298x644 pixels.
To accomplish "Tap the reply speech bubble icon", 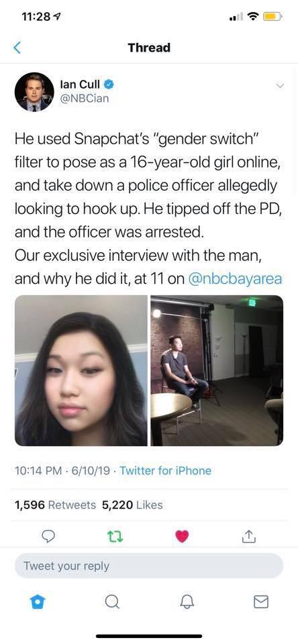I will coord(48,536).
